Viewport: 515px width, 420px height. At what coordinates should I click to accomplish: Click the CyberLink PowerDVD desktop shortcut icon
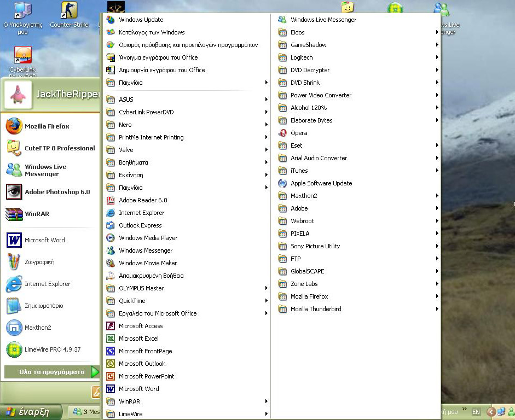(x=22, y=55)
